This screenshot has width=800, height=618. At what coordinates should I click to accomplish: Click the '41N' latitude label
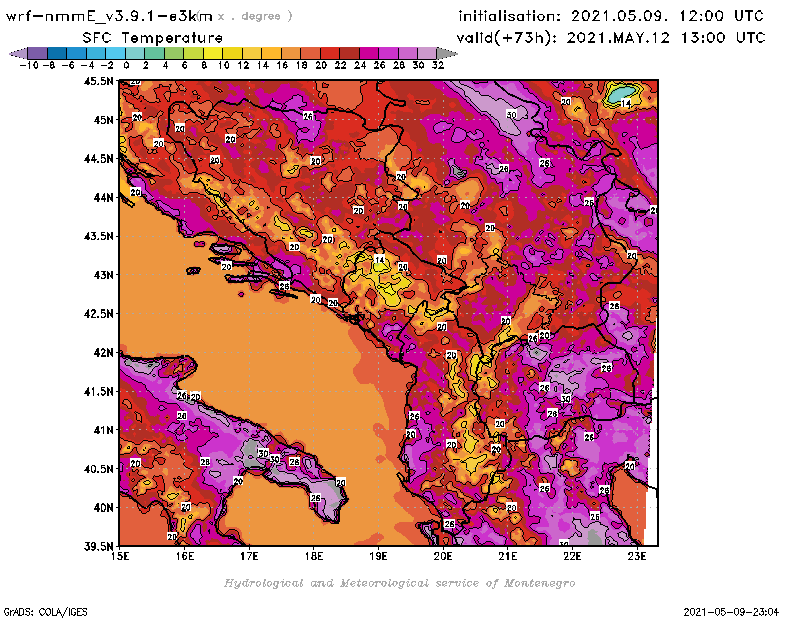point(103,430)
